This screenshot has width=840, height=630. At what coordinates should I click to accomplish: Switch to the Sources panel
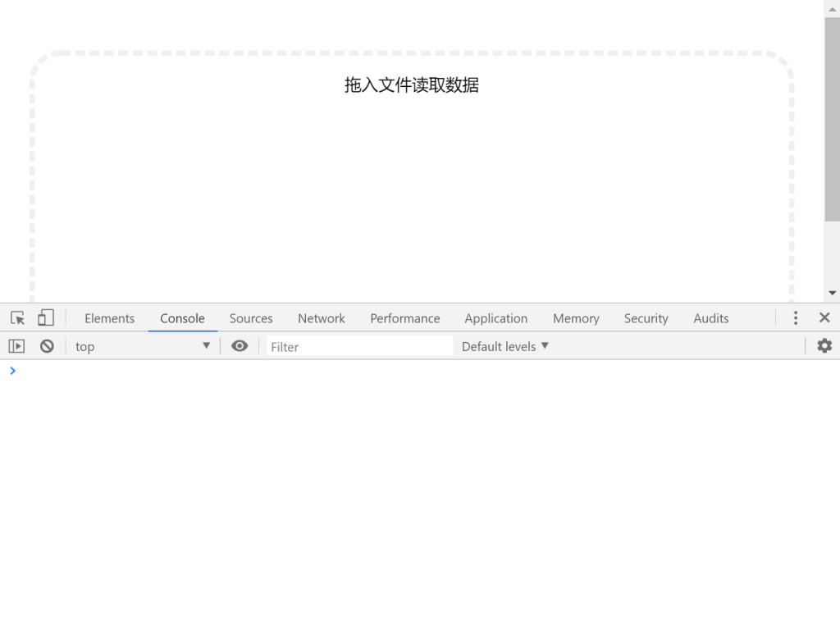[250, 317]
